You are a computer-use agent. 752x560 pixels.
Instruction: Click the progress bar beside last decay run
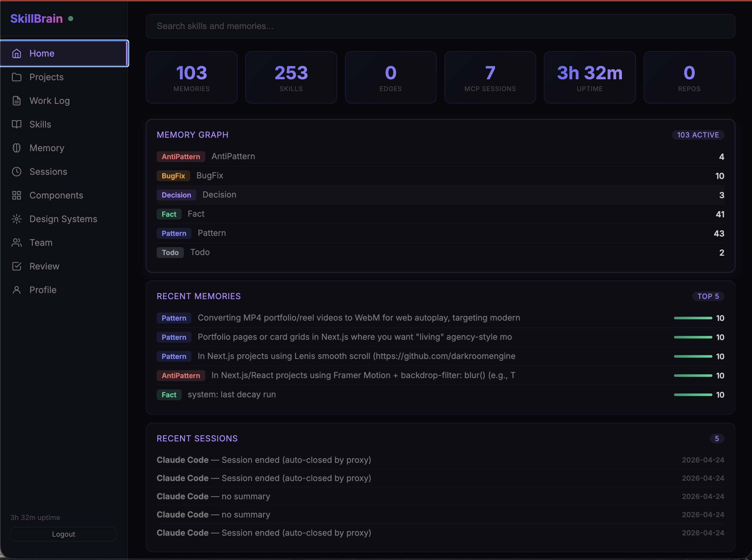693,394
